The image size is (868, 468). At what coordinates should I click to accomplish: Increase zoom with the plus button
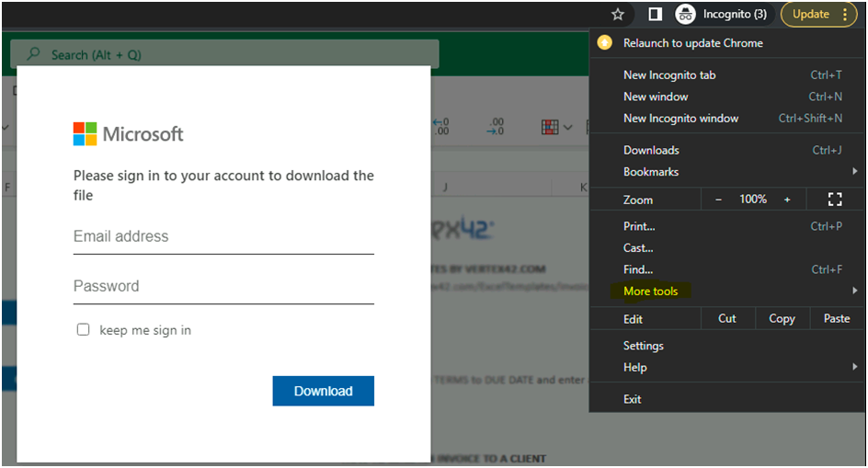pos(787,200)
